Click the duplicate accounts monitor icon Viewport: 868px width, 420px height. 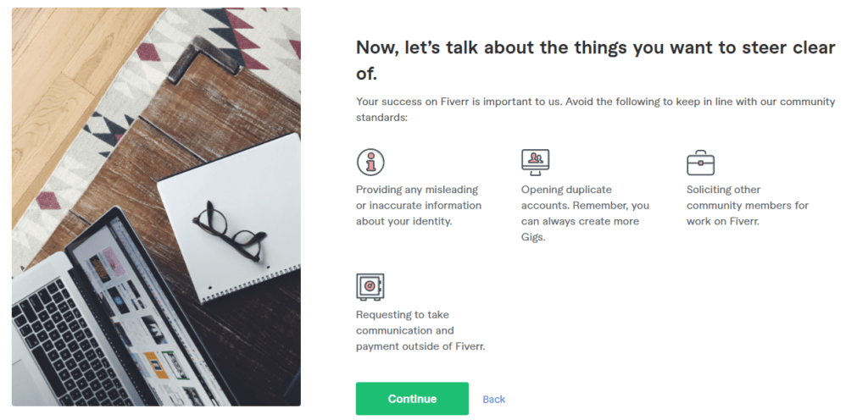pyautogui.click(x=535, y=161)
